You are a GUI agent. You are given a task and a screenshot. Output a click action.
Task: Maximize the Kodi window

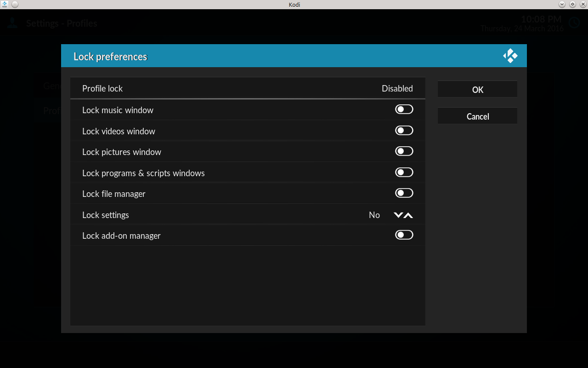point(572,4)
